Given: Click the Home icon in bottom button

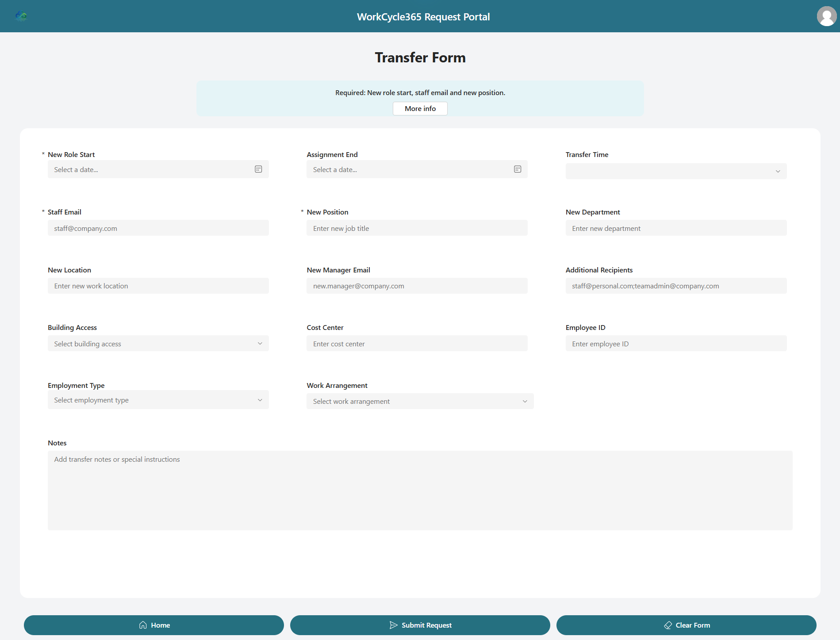Looking at the screenshot, I should pyautogui.click(x=143, y=625).
